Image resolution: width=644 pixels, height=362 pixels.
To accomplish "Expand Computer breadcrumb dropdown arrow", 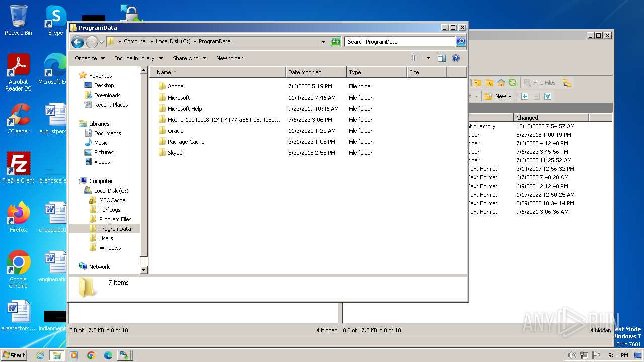I will [x=152, y=42].
